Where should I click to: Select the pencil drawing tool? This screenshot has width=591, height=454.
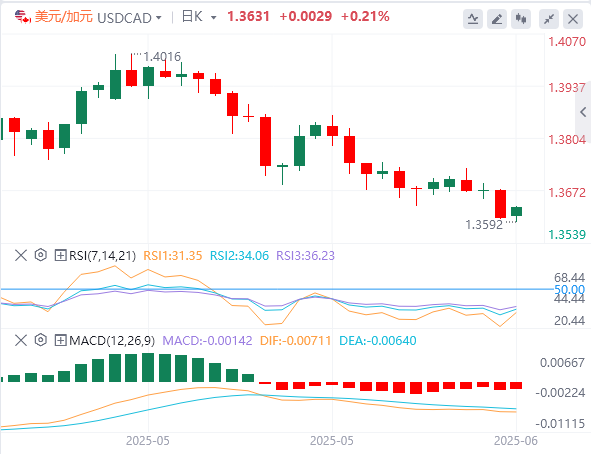[497, 18]
